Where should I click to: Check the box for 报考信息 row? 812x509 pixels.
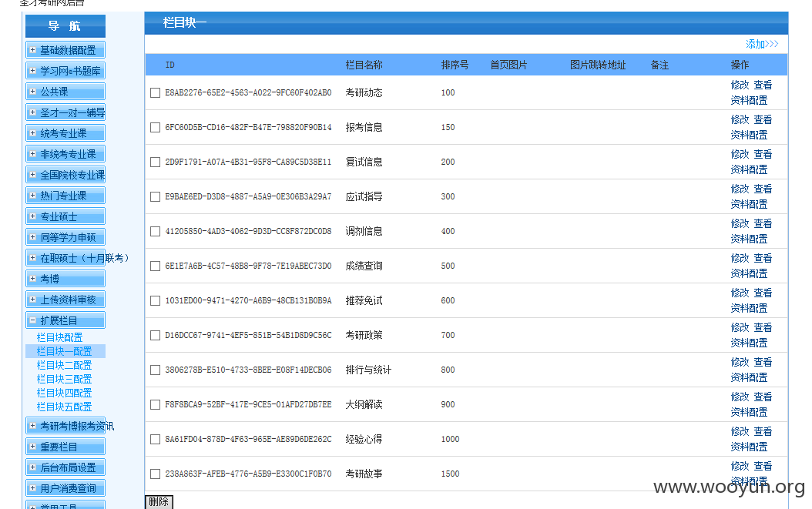155,127
